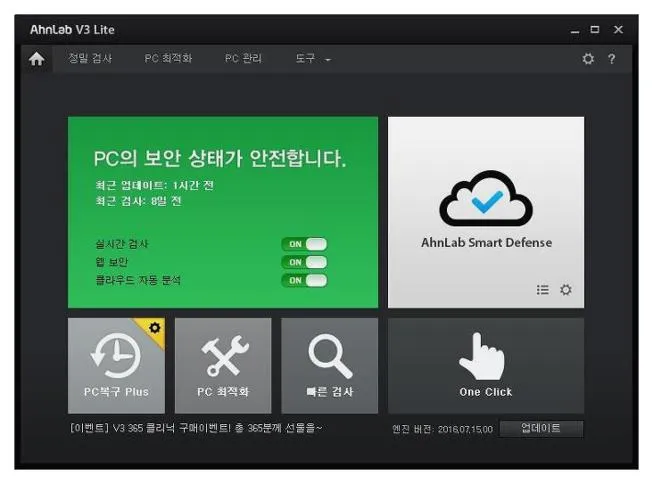Start 빠른 검사 magnifier tile

pyautogui.click(x=330, y=366)
